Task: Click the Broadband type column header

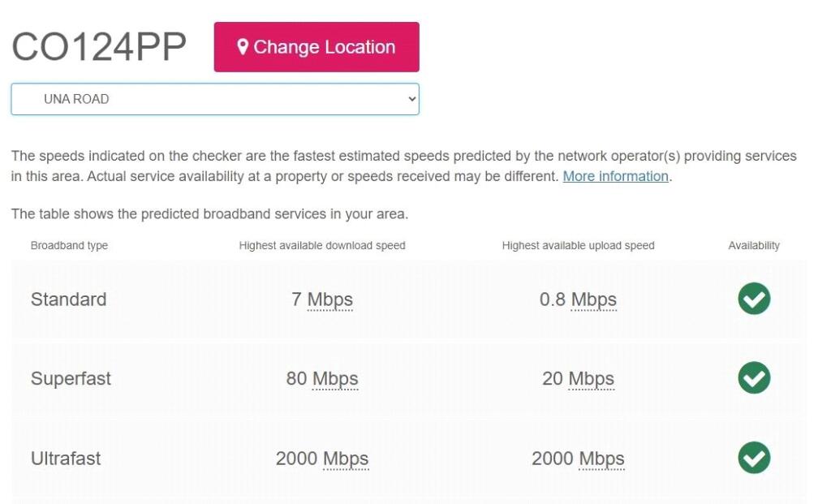Action: tap(67, 245)
